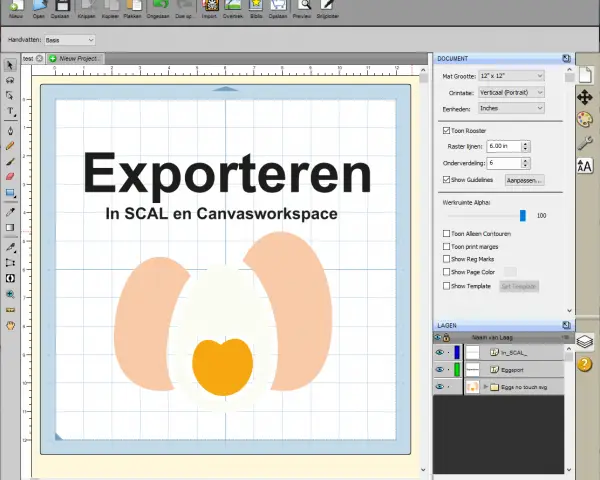Enable Toon Alleen Contouren checkbox

coord(446,233)
